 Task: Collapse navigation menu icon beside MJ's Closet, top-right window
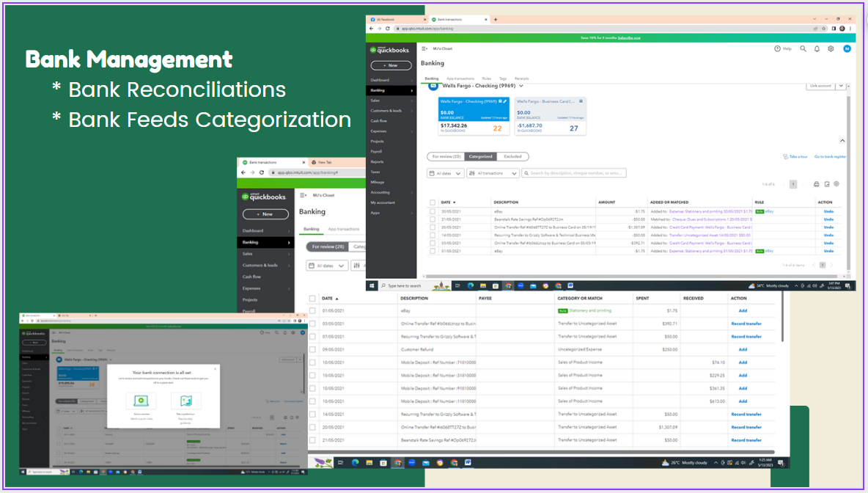pos(424,48)
